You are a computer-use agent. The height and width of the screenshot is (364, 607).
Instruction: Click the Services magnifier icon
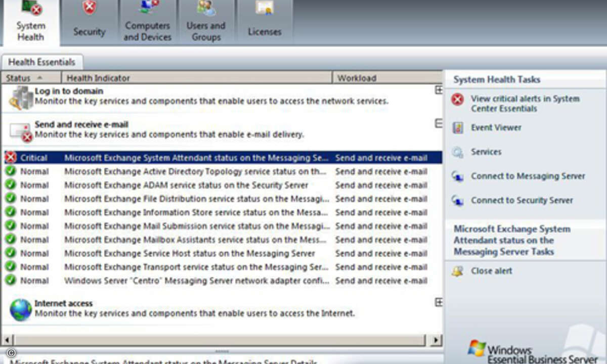(458, 152)
